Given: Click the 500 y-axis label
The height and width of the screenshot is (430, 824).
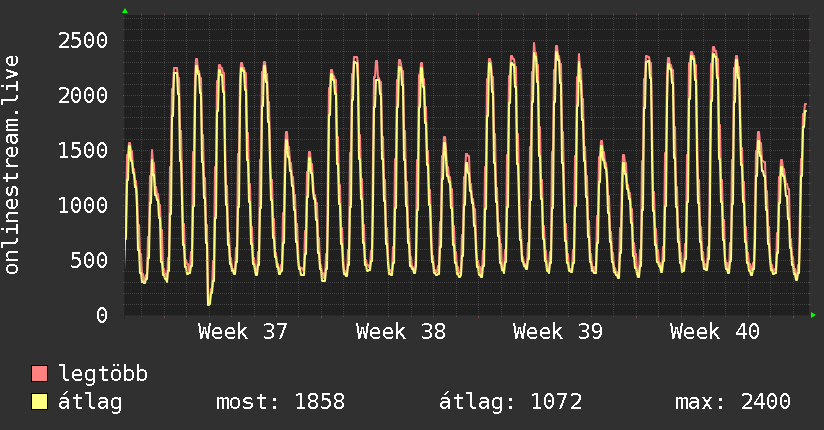Looking at the screenshot, I should (89, 260).
